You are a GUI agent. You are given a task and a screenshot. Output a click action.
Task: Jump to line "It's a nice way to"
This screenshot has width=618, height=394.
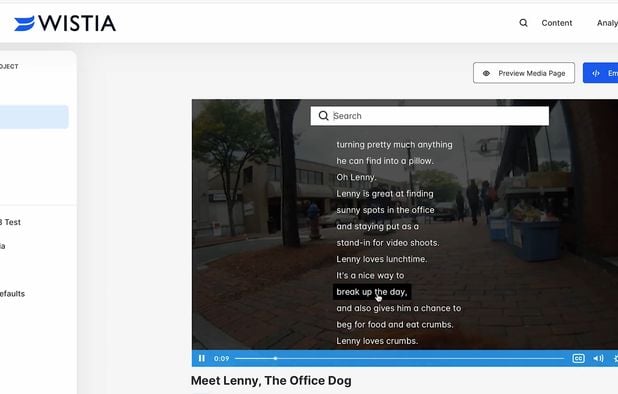(x=370, y=275)
